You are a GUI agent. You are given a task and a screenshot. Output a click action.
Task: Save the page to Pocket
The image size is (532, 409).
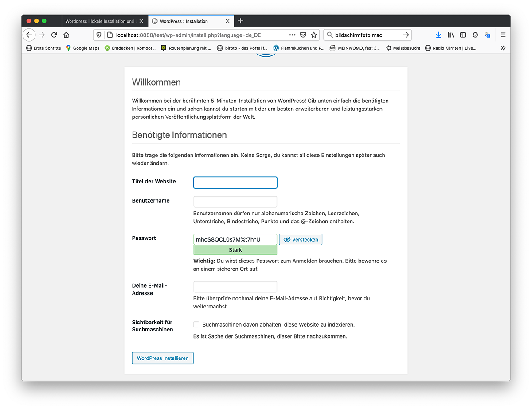coord(303,35)
